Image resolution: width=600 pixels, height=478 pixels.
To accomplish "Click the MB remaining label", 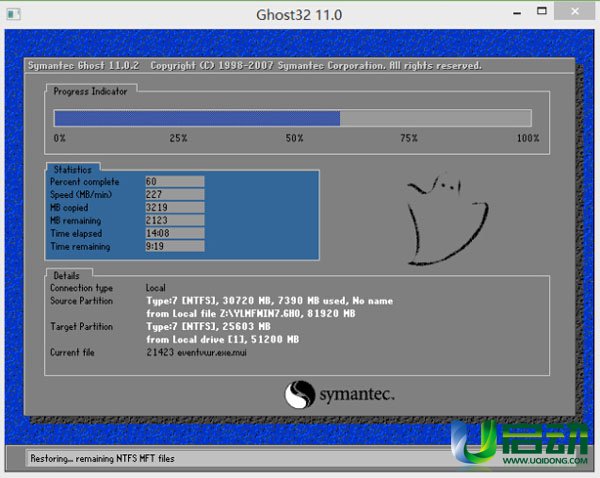I will coord(76,220).
